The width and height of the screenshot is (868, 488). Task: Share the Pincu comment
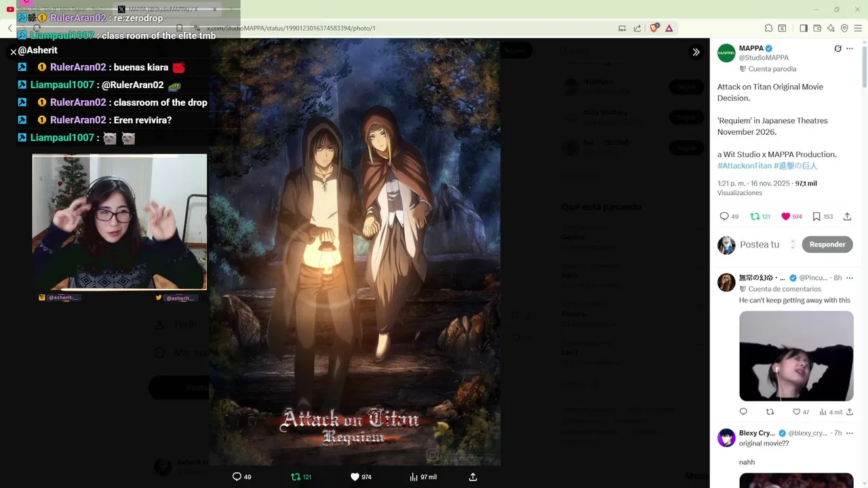(849, 412)
